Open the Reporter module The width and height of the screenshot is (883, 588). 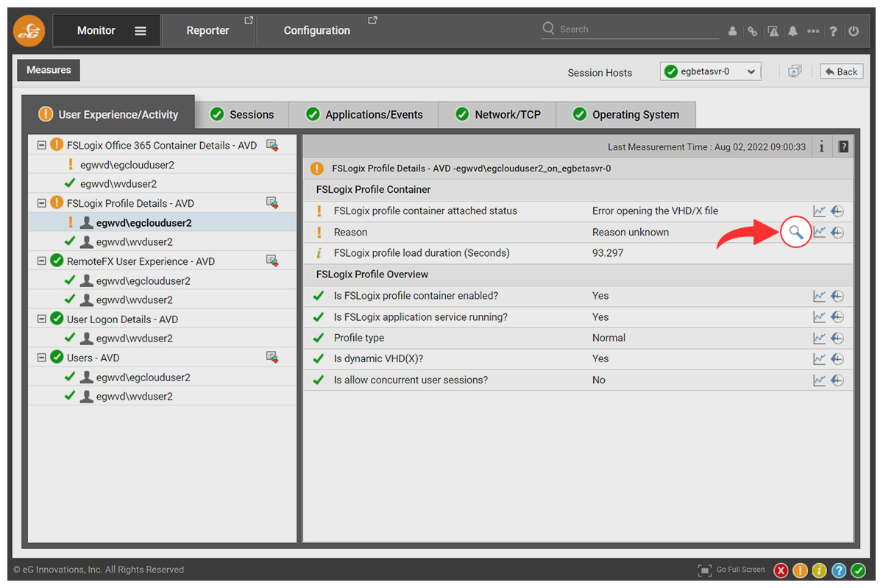[x=208, y=31]
